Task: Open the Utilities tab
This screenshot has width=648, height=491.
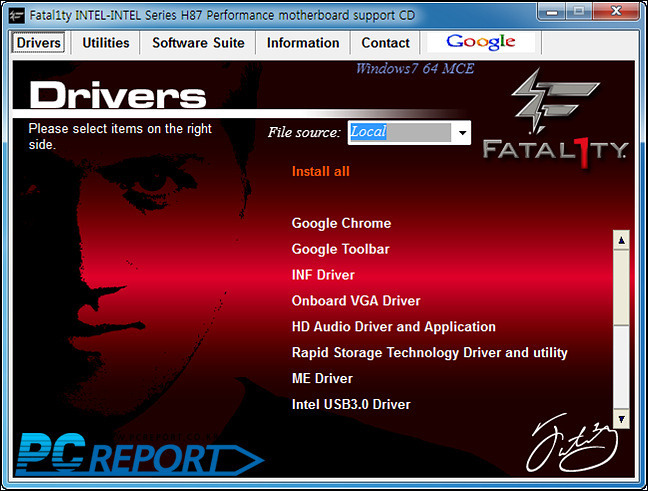Action: [x=106, y=43]
